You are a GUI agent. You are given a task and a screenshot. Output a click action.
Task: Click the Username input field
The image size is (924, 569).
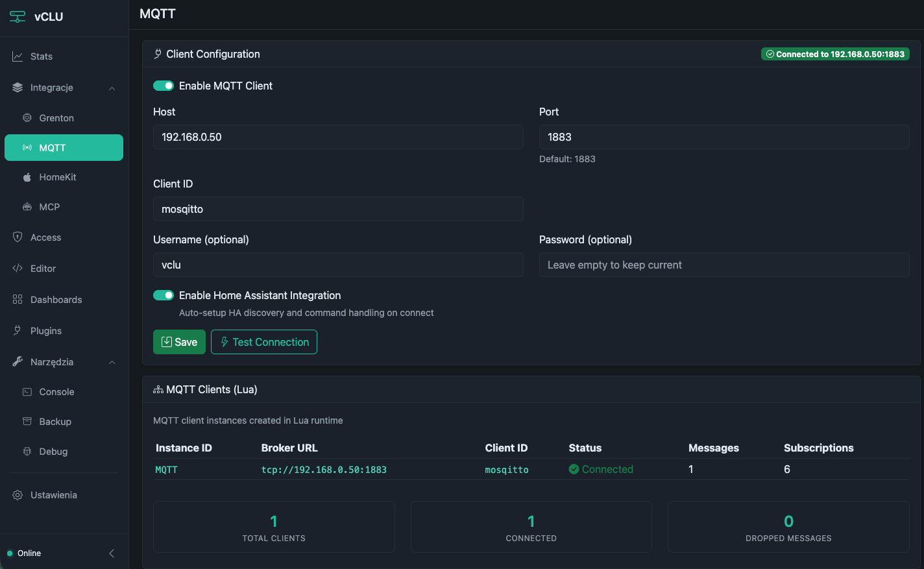coord(338,265)
